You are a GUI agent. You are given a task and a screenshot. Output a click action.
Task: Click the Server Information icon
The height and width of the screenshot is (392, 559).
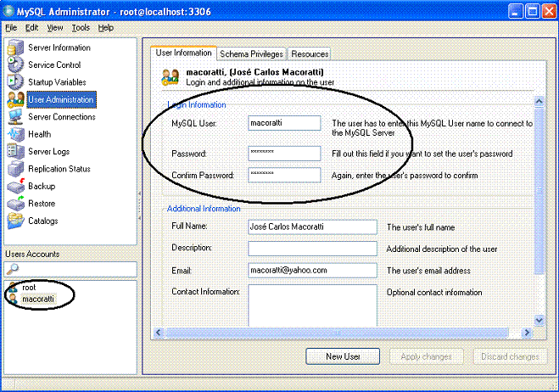[x=15, y=48]
